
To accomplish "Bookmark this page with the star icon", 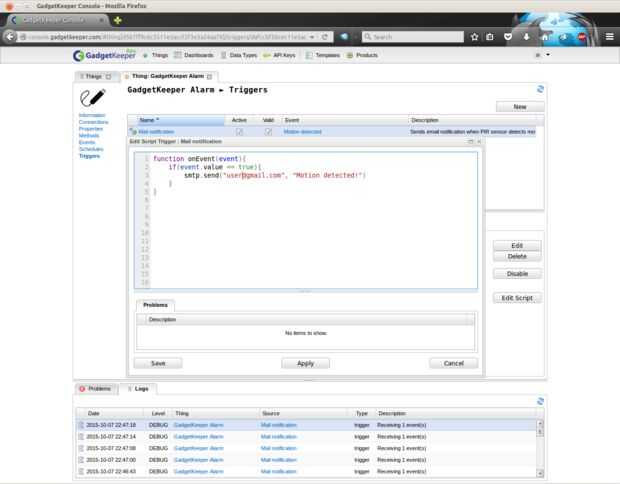I will coord(474,37).
